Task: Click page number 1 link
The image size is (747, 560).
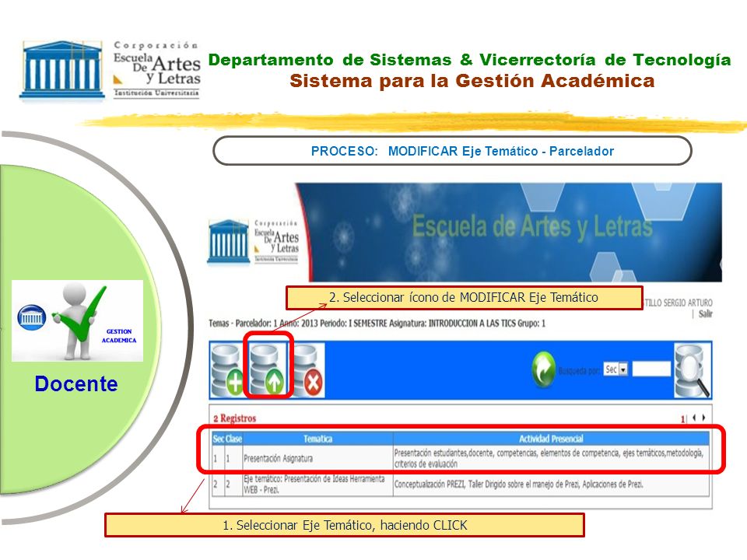Action: (x=682, y=418)
